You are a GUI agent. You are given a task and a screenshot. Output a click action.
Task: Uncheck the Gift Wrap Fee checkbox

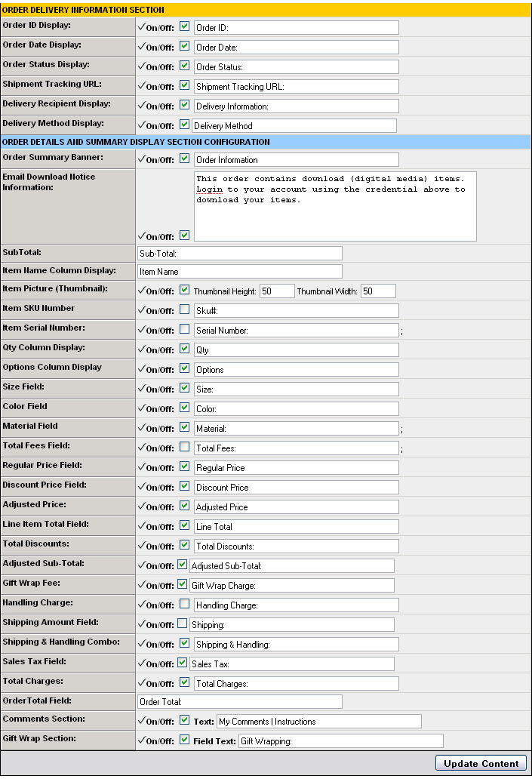[183, 584]
